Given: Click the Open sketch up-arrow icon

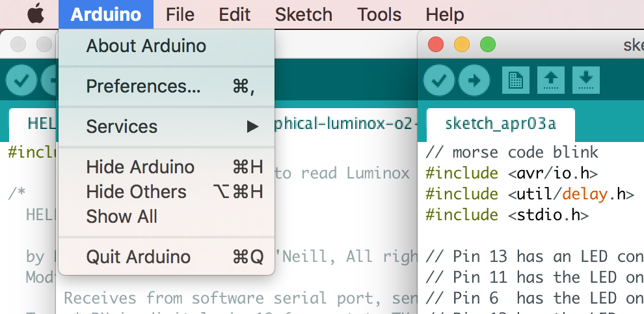Looking at the screenshot, I should 550,80.
